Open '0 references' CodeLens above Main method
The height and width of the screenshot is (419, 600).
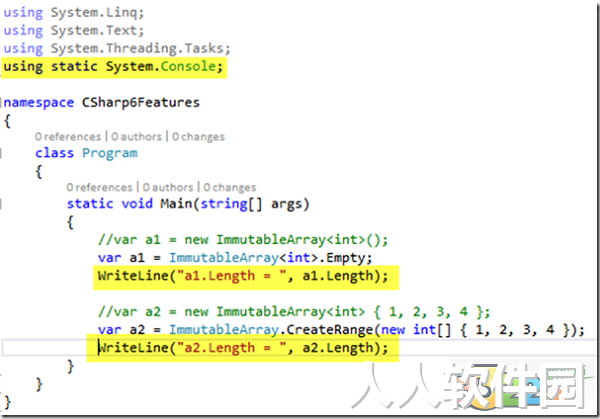pos(99,187)
